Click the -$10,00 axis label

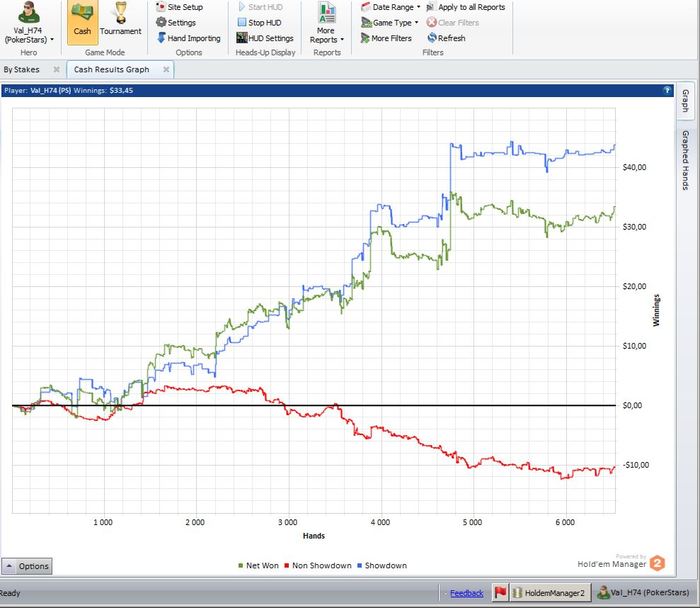click(636, 465)
